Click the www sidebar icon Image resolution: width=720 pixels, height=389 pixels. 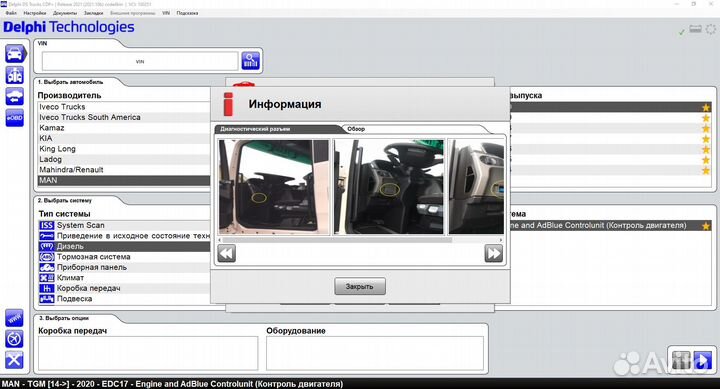(14, 318)
